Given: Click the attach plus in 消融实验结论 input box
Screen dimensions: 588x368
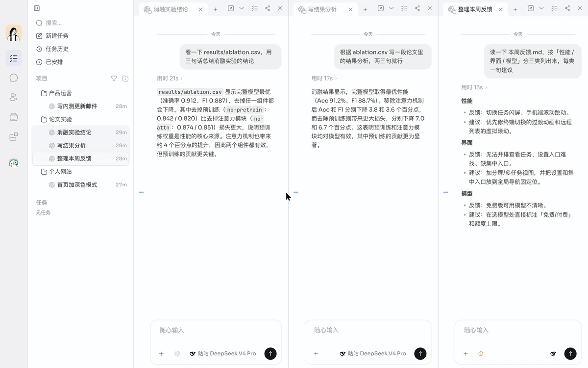Looking at the screenshot, I should (161, 354).
